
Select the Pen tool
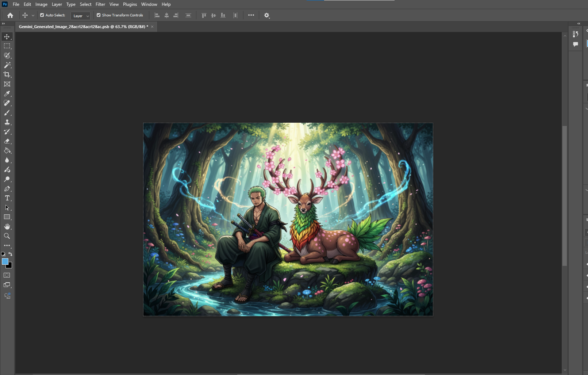click(x=7, y=188)
